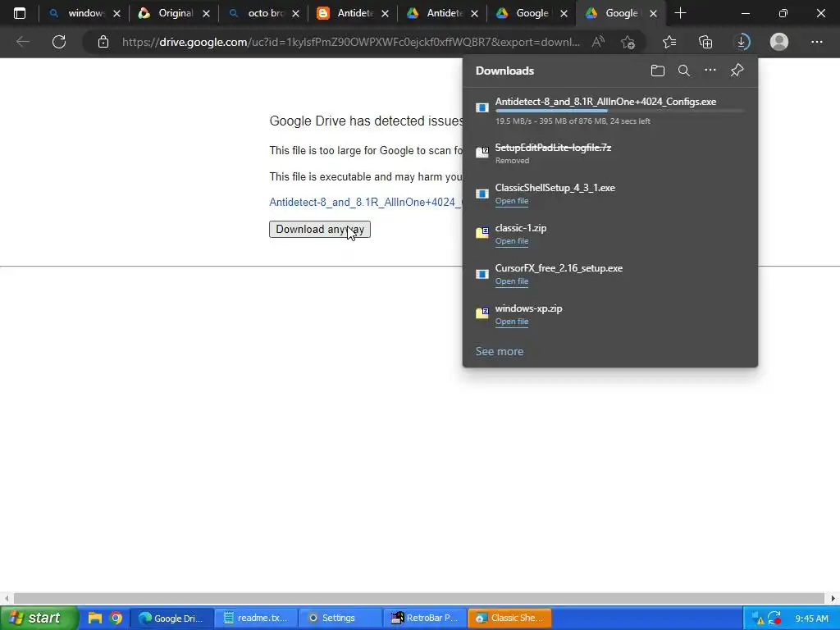Click the sync tray icon with red badge
The height and width of the screenshot is (630, 840).
point(774,619)
